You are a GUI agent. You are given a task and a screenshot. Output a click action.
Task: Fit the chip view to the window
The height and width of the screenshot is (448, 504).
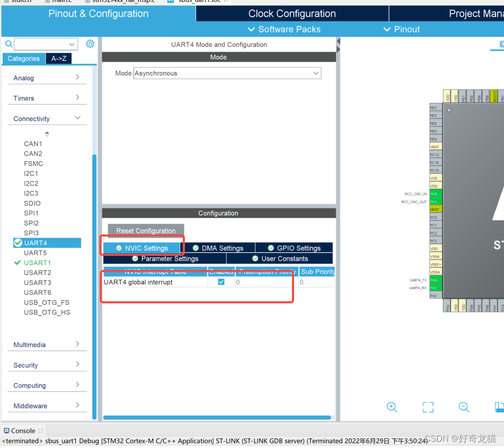point(428,407)
